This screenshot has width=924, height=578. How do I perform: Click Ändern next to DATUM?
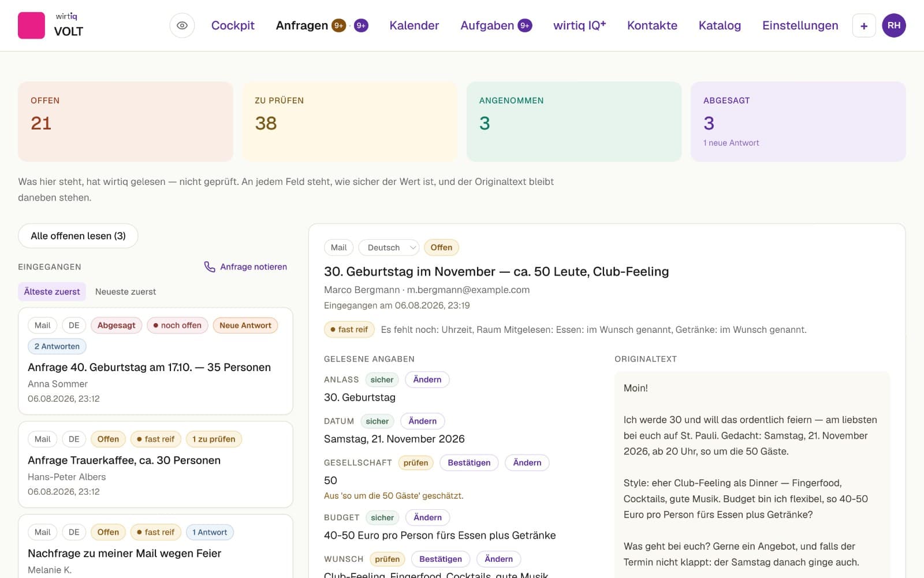423,421
